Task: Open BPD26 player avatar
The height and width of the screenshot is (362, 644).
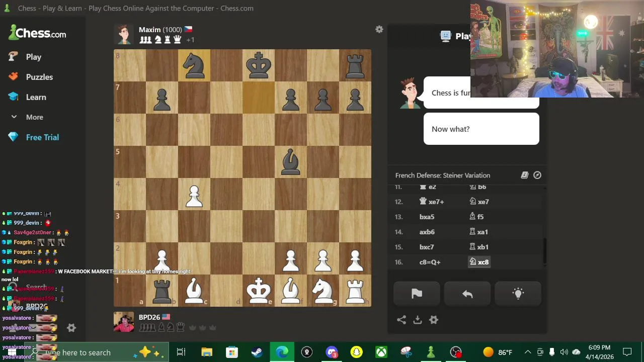Action: (x=124, y=322)
